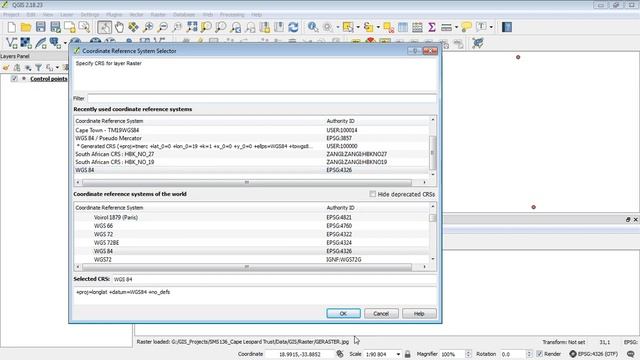Click the Text Annotation tool
The width and height of the screenshot is (640, 360).
click(482, 27)
